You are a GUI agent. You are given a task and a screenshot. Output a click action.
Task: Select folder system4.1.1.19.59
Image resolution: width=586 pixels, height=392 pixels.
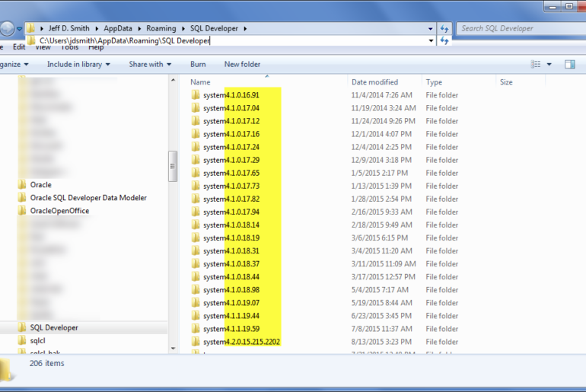pos(231,329)
